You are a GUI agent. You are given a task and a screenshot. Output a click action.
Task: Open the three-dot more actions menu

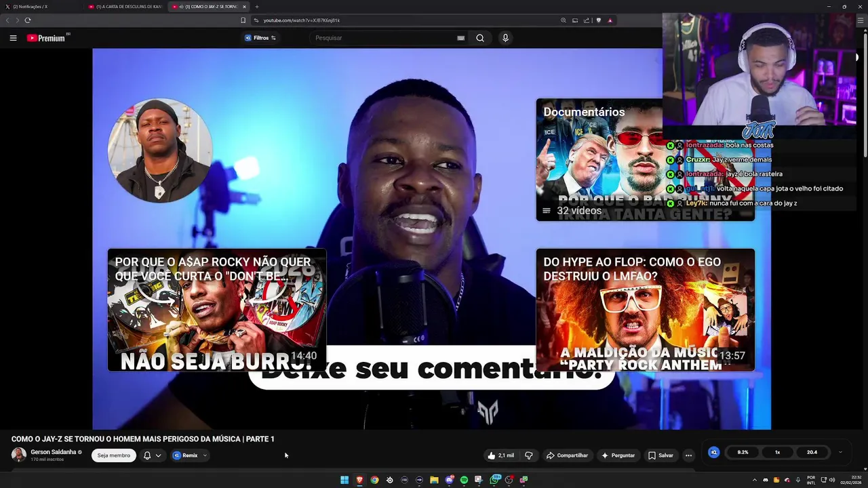pyautogui.click(x=688, y=455)
